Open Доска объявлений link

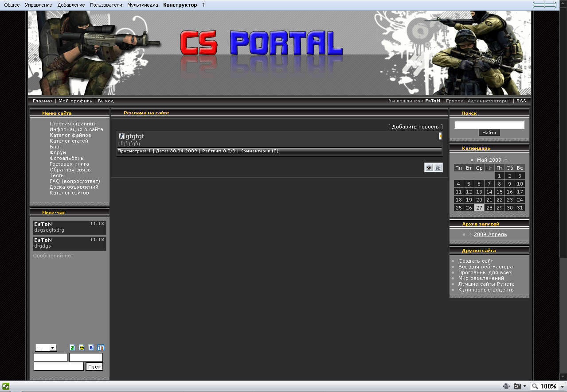click(74, 187)
